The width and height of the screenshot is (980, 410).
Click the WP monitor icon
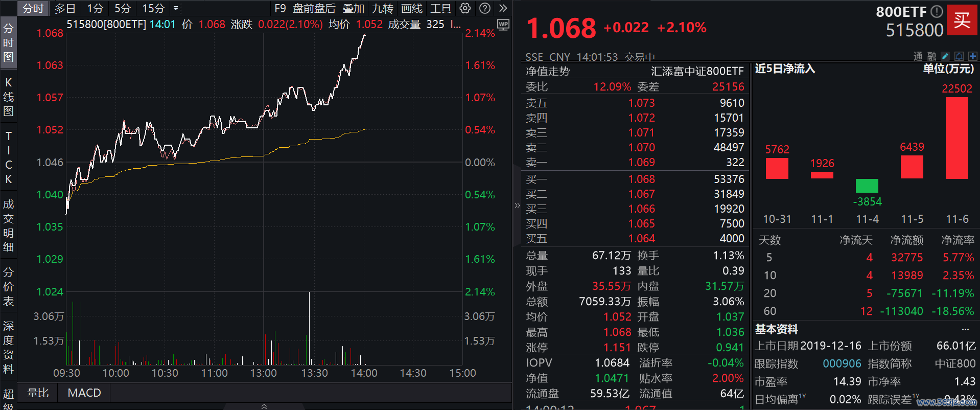tap(503, 25)
